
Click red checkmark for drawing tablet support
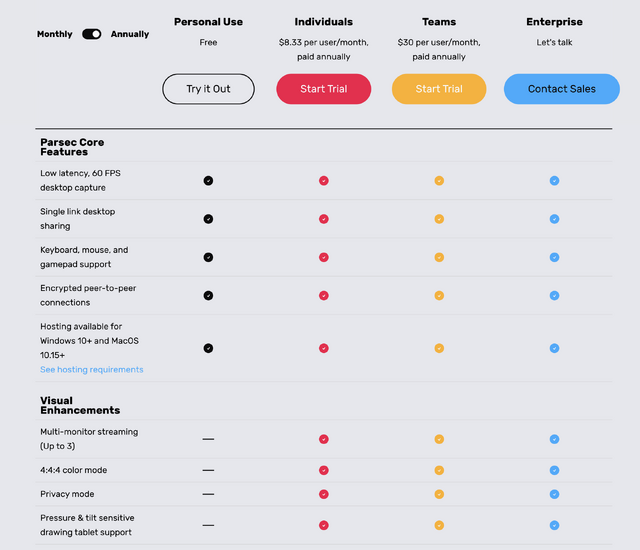pos(324,525)
